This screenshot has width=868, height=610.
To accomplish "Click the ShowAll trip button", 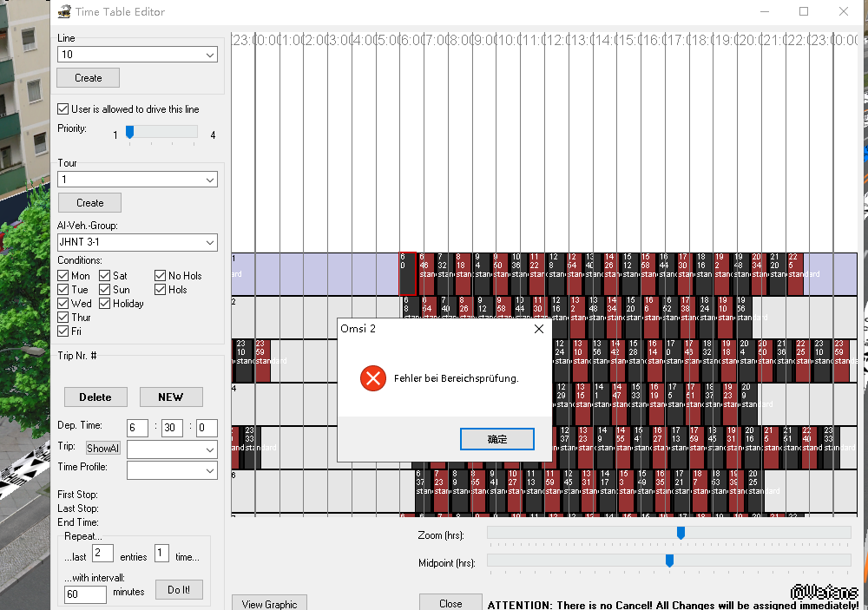I will click(102, 449).
